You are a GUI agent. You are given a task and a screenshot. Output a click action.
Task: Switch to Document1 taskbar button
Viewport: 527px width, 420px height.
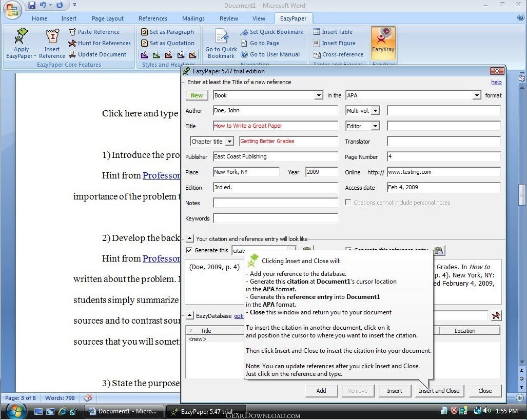(123, 411)
